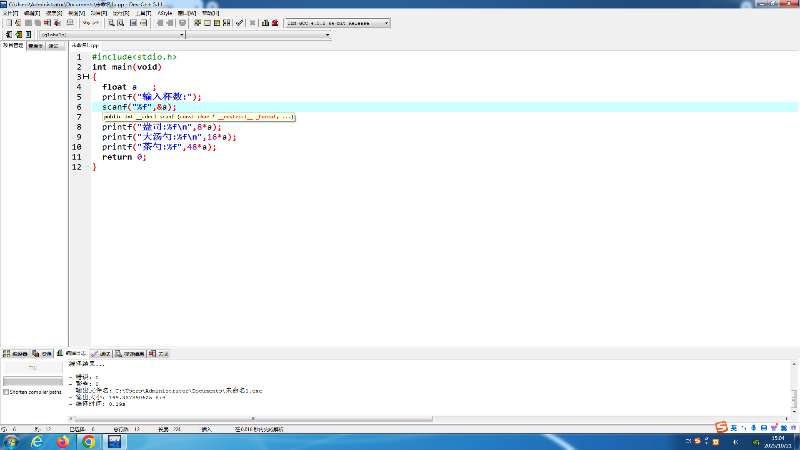Click the Close All files toolbar icon
Viewport: 800px width, 450px height.
coord(57,23)
